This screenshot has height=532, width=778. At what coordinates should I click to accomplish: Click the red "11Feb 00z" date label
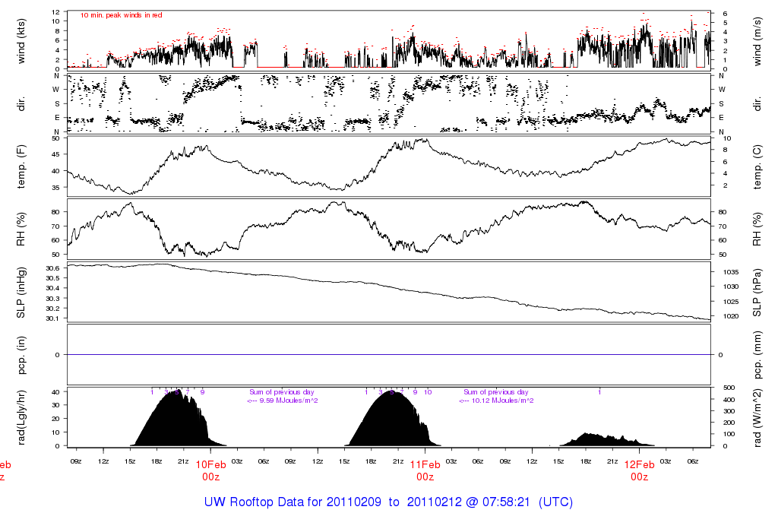[425, 470]
